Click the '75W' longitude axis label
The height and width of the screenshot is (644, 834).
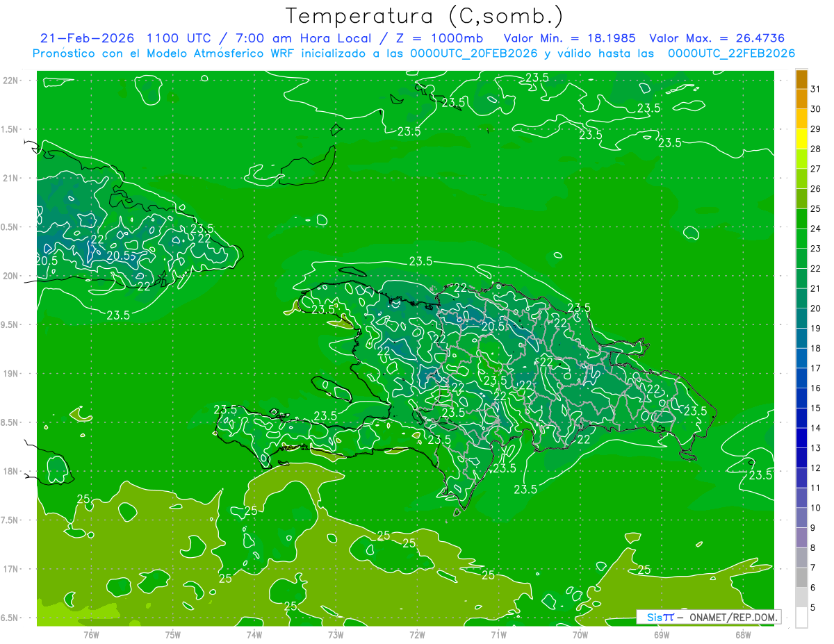(x=173, y=635)
